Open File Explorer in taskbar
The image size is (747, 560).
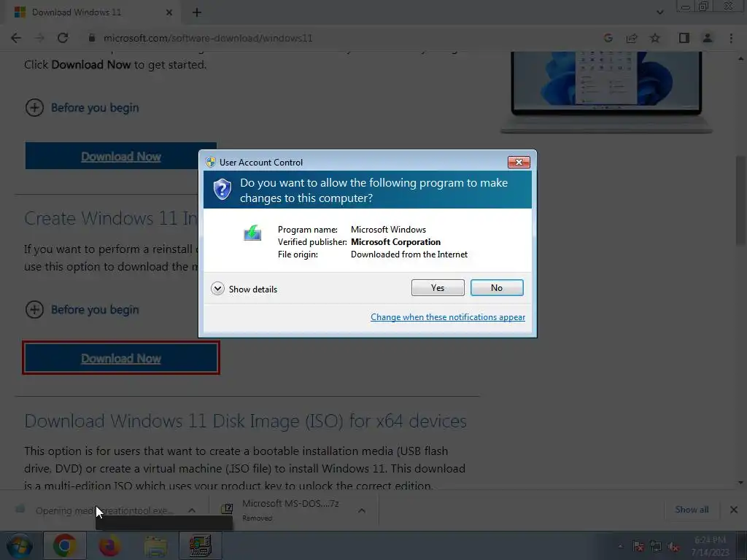click(x=156, y=546)
